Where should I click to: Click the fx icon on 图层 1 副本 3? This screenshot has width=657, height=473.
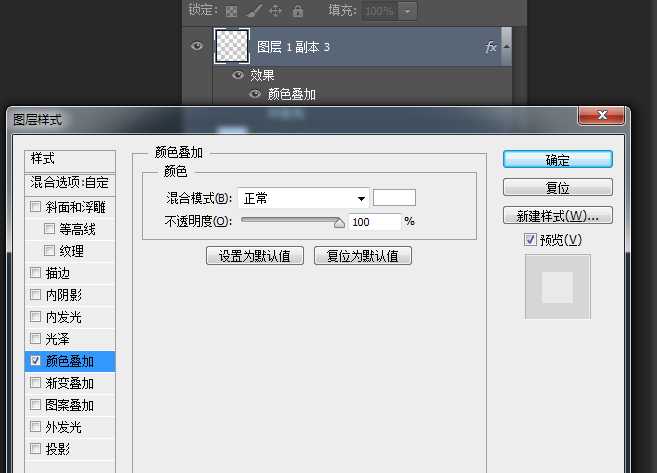coord(491,47)
